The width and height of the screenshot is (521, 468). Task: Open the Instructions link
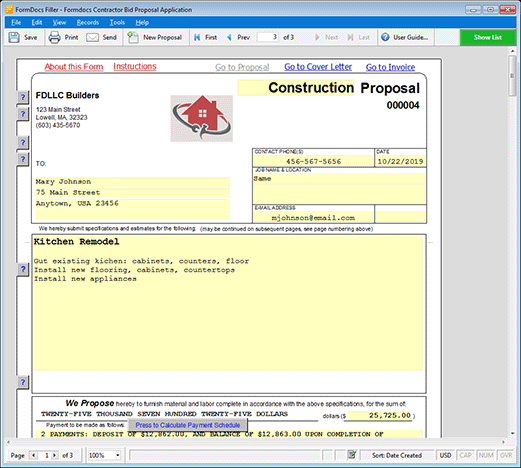pos(135,66)
